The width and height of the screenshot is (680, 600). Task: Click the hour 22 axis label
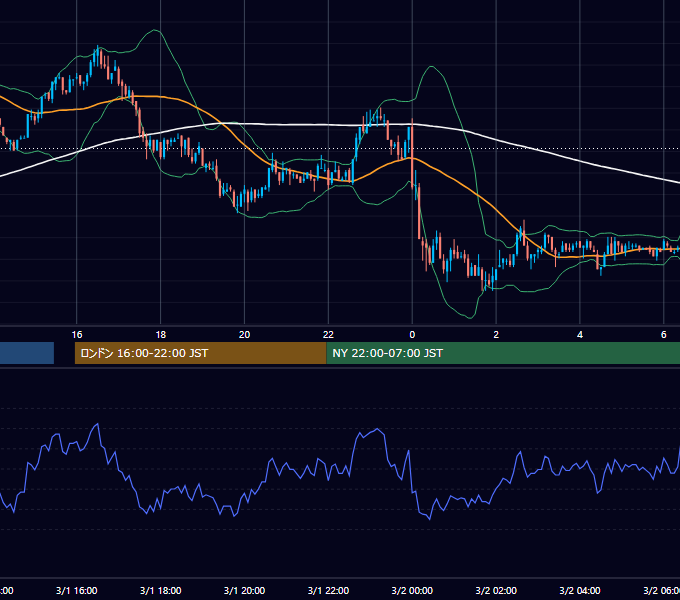coord(328,335)
